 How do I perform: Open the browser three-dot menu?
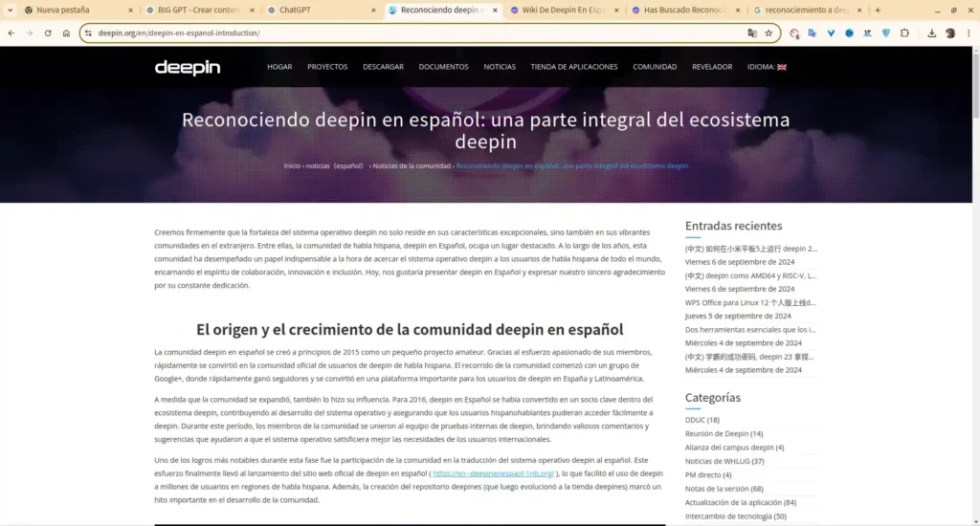969,33
